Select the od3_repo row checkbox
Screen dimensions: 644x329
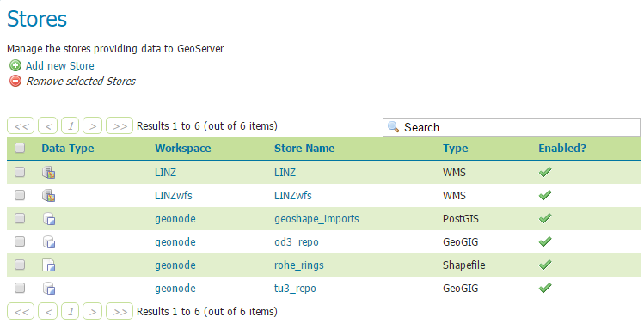click(x=20, y=241)
